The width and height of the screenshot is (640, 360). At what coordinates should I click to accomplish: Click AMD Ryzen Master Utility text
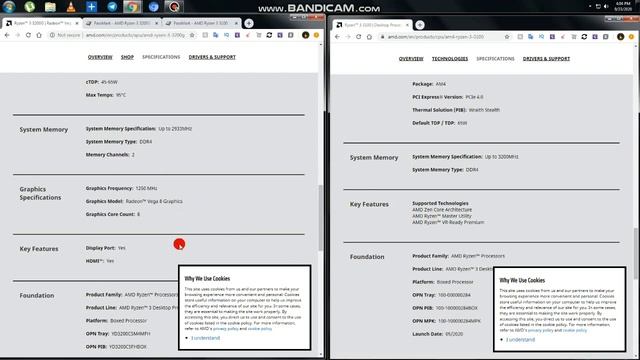[442, 216]
